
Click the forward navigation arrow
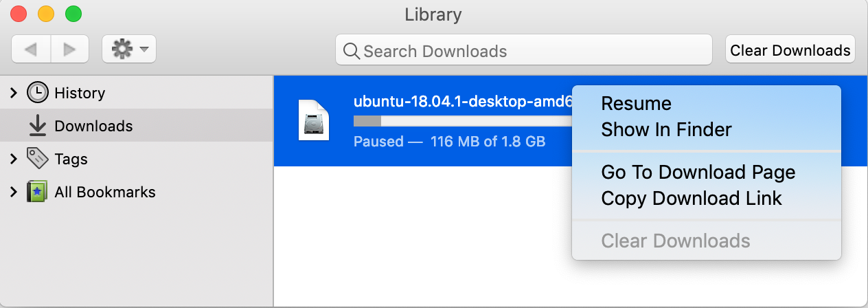pos(69,49)
